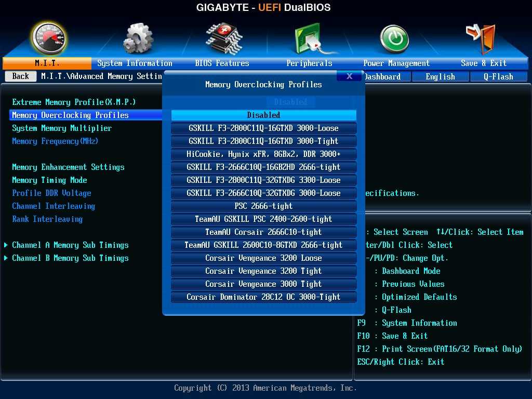Close the Memory Overclocking Profiles popup
The height and width of the screenshot is (399, 532).
click(x=349, y=76)
